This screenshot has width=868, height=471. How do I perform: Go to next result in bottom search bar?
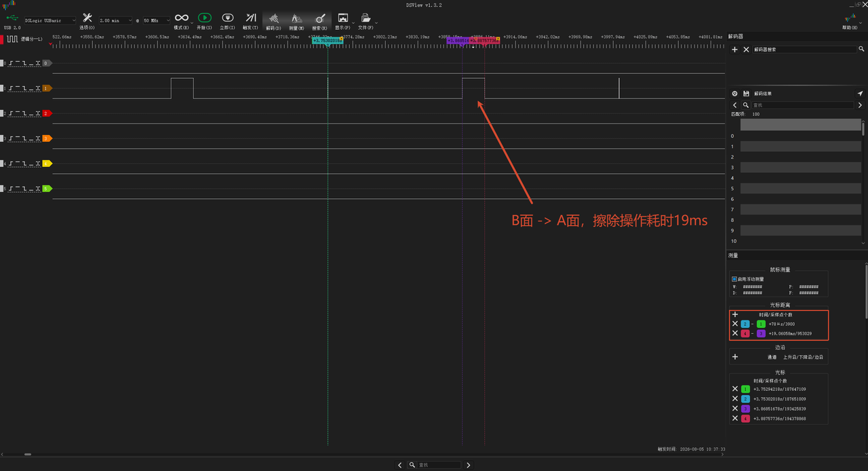tap(468, 465)
